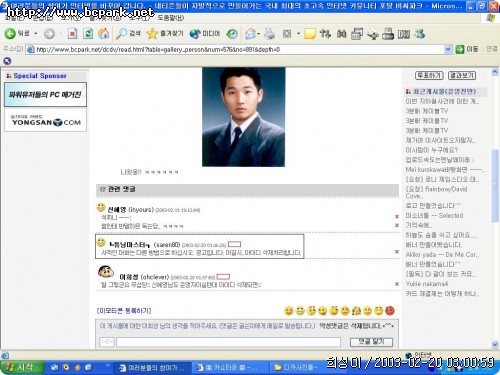Delete the 'inyours' comment via its upper red x

point(397,217)
